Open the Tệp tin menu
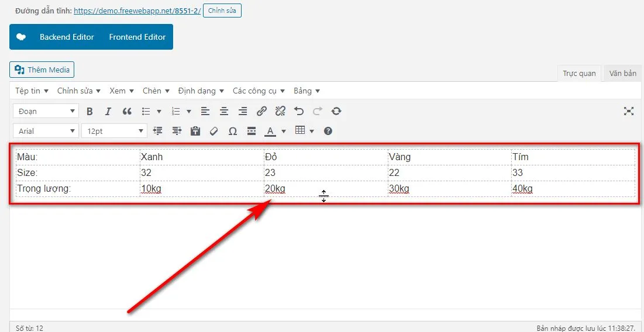The height and width of the screenshot is (332, 644). point(32,91)
